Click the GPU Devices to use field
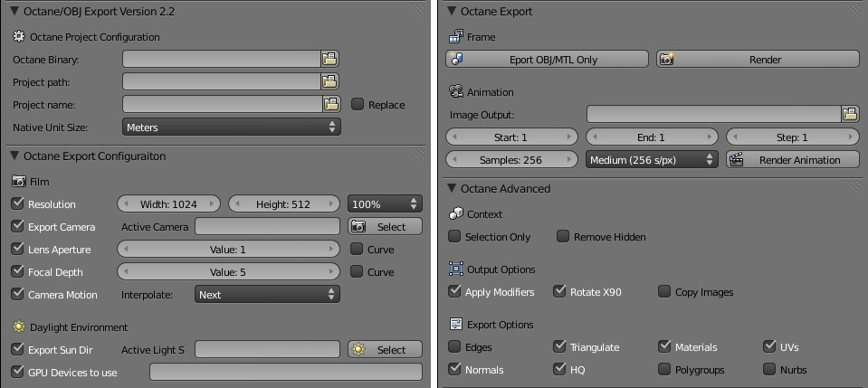The image size is (868, 388). pos(285,373)
